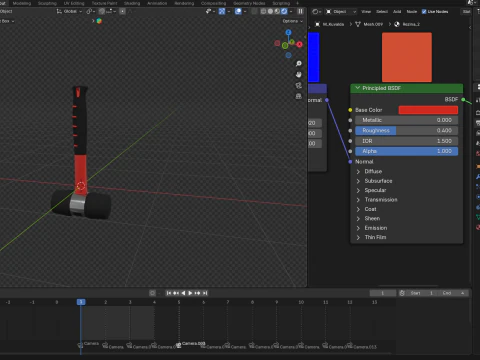Expand the Thin Film section
Screen dimensions: 480x360
point(358,237)
